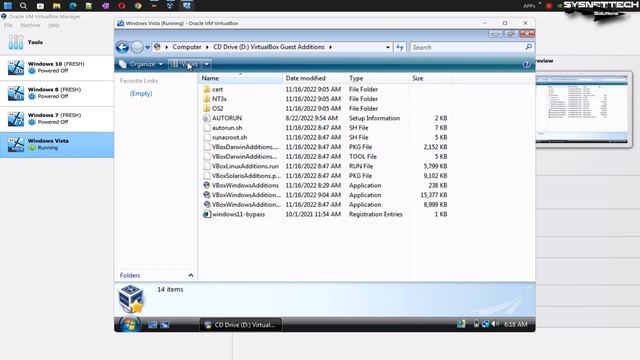Click host taskbar Search icon
The width and height of the screenshot is (640, 360).
(23, 6)
